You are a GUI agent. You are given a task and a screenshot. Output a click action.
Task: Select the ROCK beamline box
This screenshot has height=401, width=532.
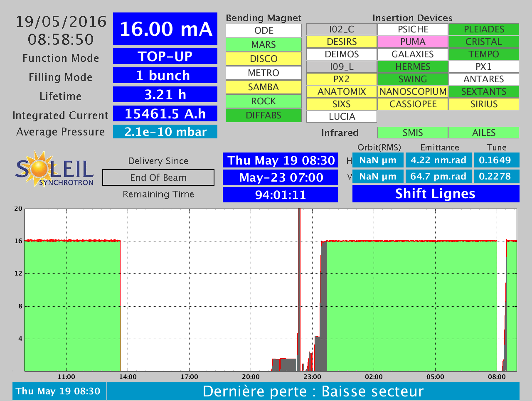pyautogui.click(x=264, y=101)
